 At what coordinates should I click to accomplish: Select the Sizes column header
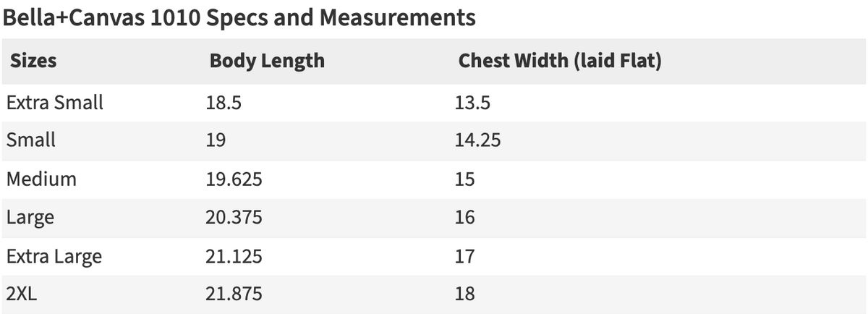33,61
